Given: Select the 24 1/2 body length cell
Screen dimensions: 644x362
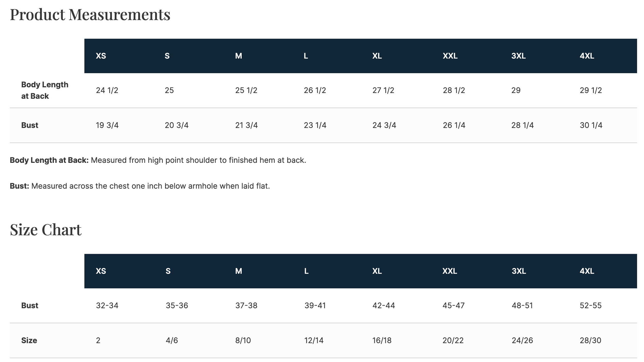Looking at the screenshot, I should coord(107,90).
